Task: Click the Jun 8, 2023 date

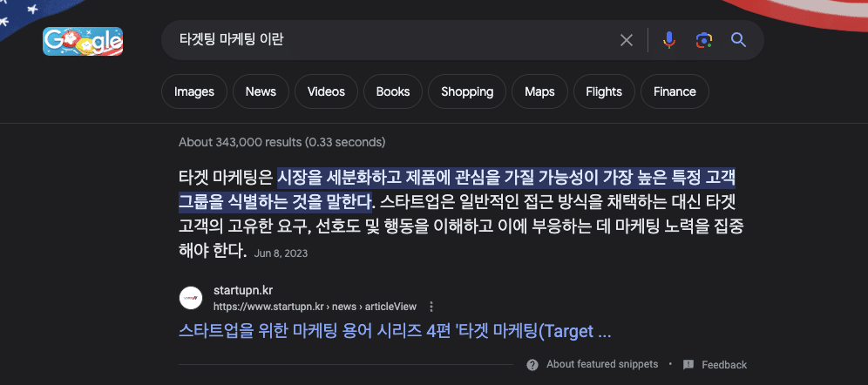Action: [x=281, y=253]
